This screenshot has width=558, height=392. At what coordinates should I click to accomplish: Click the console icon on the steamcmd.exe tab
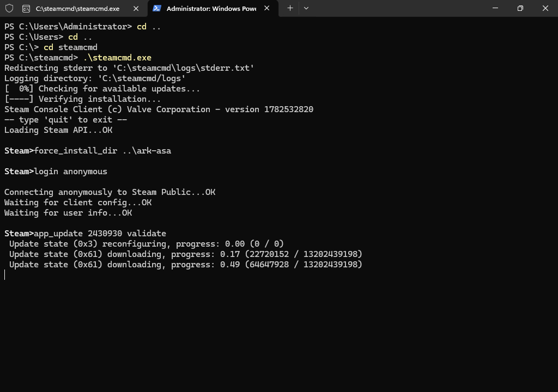tap(26, 9)
